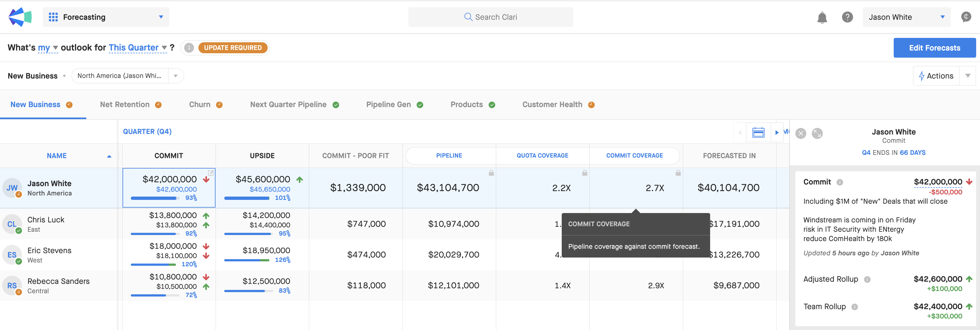Click Rebecca Sanders' $12,101,000 pipeline value
Image resolution: width=980 pixels, height=330 pixels.
click(453, 286)
